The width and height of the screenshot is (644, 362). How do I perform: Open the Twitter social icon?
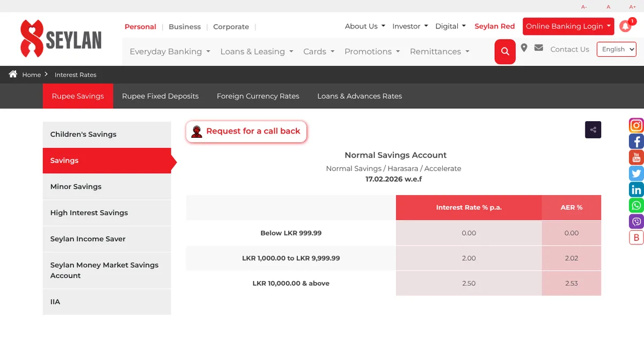click(636, 173)
